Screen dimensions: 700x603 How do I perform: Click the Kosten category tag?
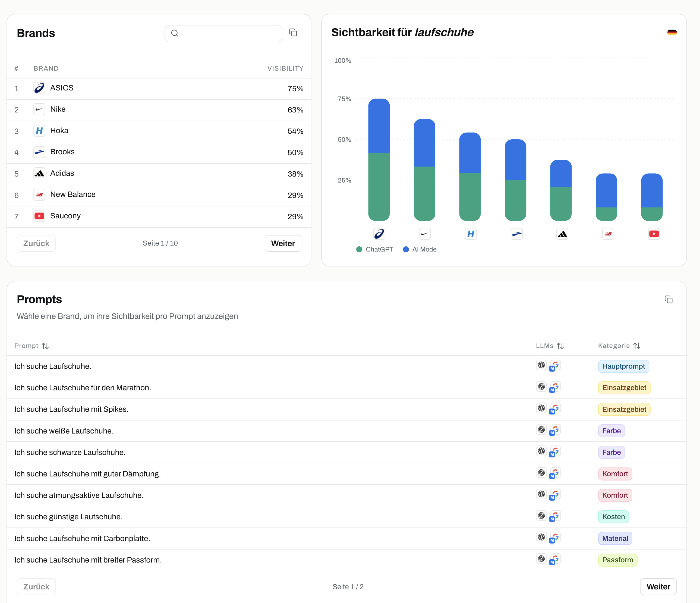tap(613, 517)
